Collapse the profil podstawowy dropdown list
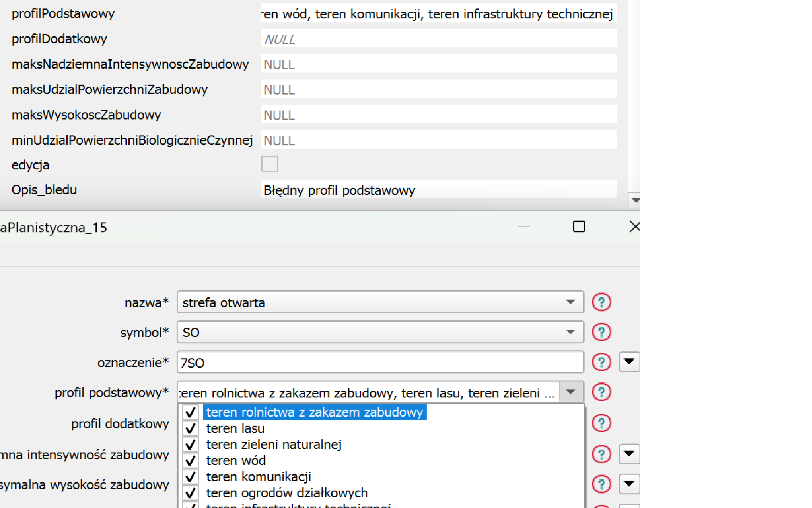 [571, 392]
